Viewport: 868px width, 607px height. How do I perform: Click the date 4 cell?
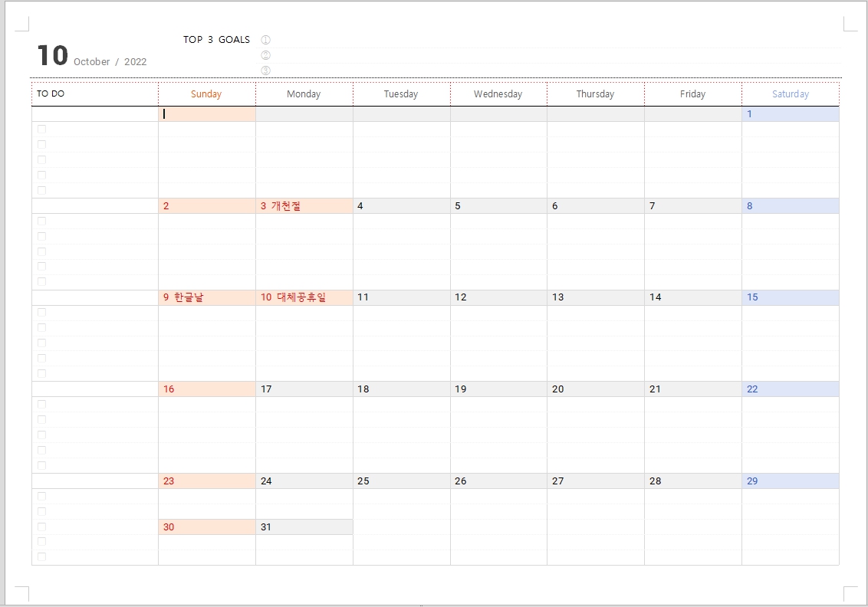coord(401,206)
